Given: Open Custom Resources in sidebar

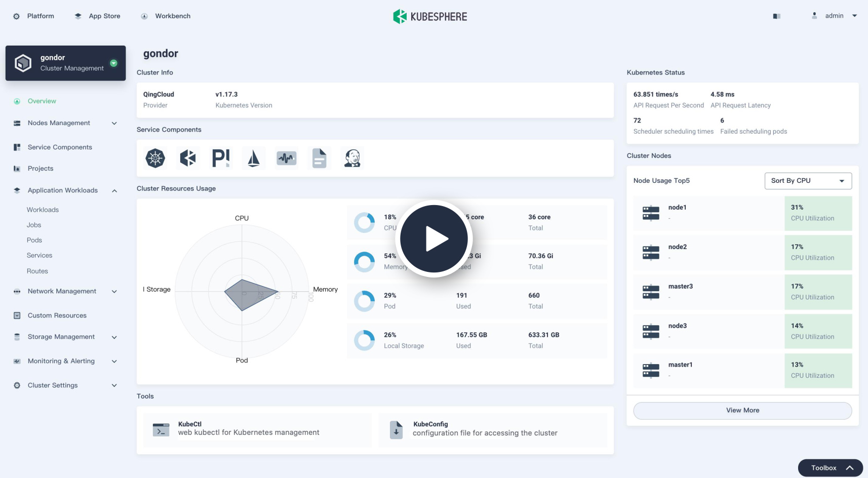Looking at the screenshot, I should pos(57,315).
